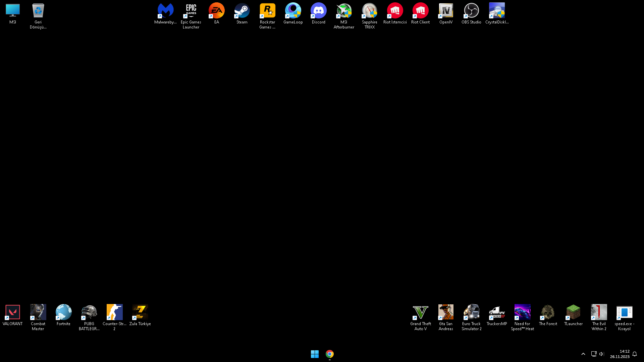Click the OBS Studio desktop icon
Viewport: 644px width, 362px height.
point(471,11)
